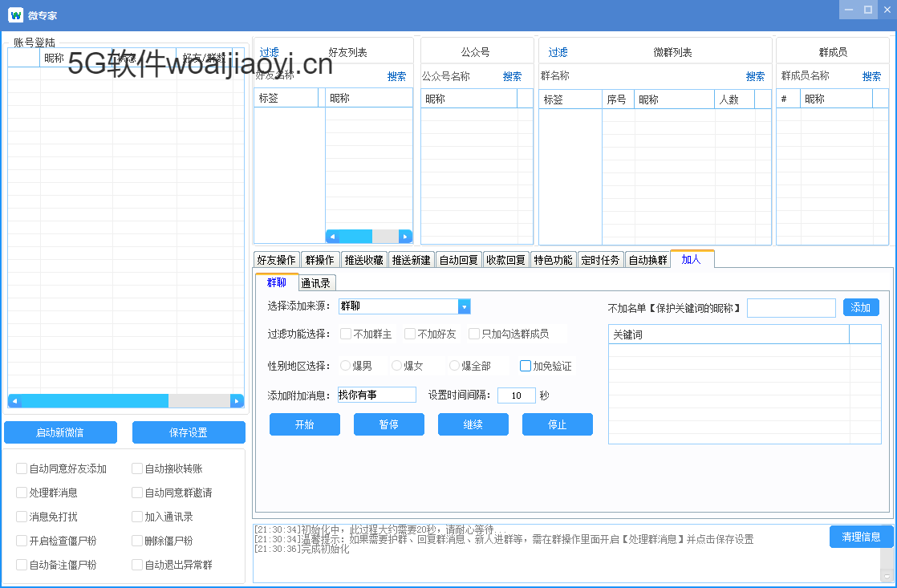Enable 开启检查僵尸粉 checkbox
The width and height of the screenshot is (897, 588).
point(22,541)
